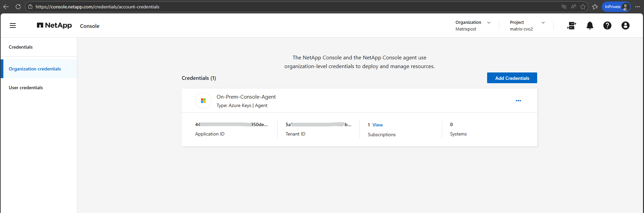Open the help question mark icon
644x213 pixels.
tap(607, 25)
